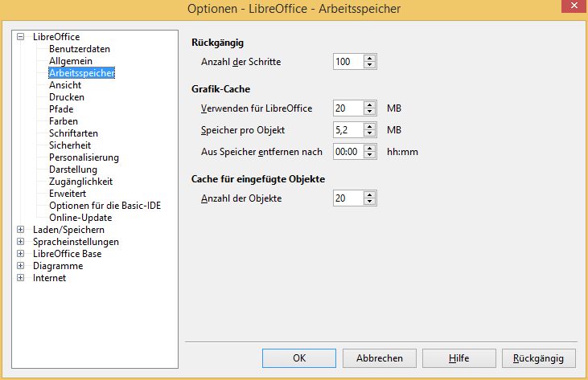588x380 pixels.
Task: Increase Anzahl der Objekte value
Action: click(x=370, y=194)
